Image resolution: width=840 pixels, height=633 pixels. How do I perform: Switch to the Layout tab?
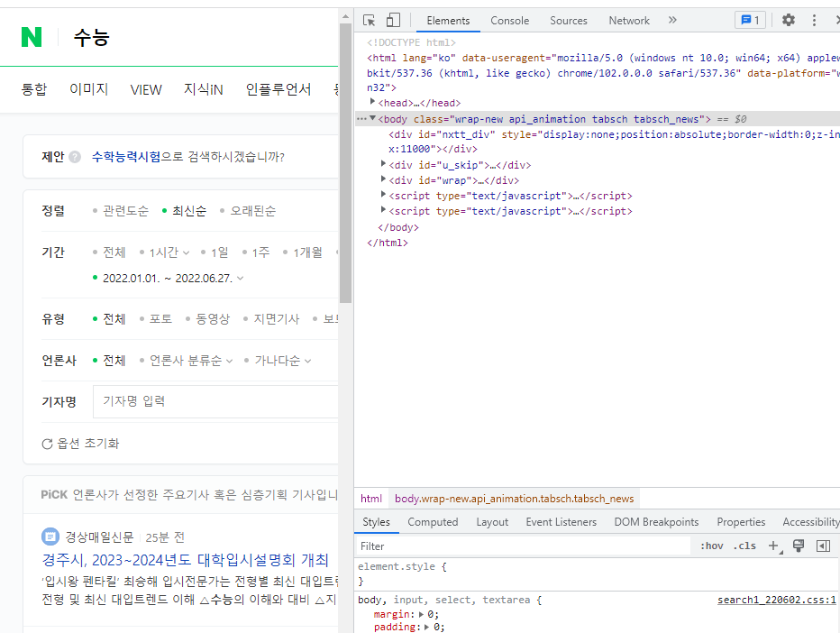pos(492,522)
